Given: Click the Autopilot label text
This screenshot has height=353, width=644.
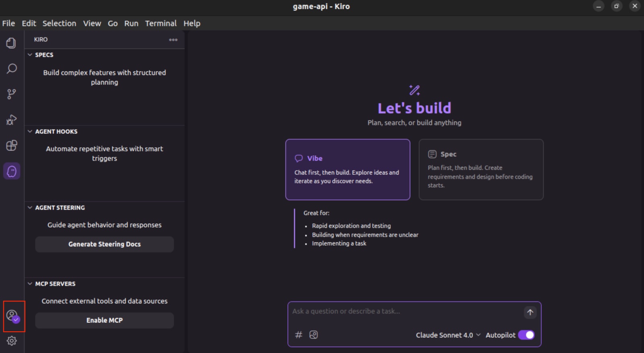Looking at the screenshot, I should [x=500, y=335].
